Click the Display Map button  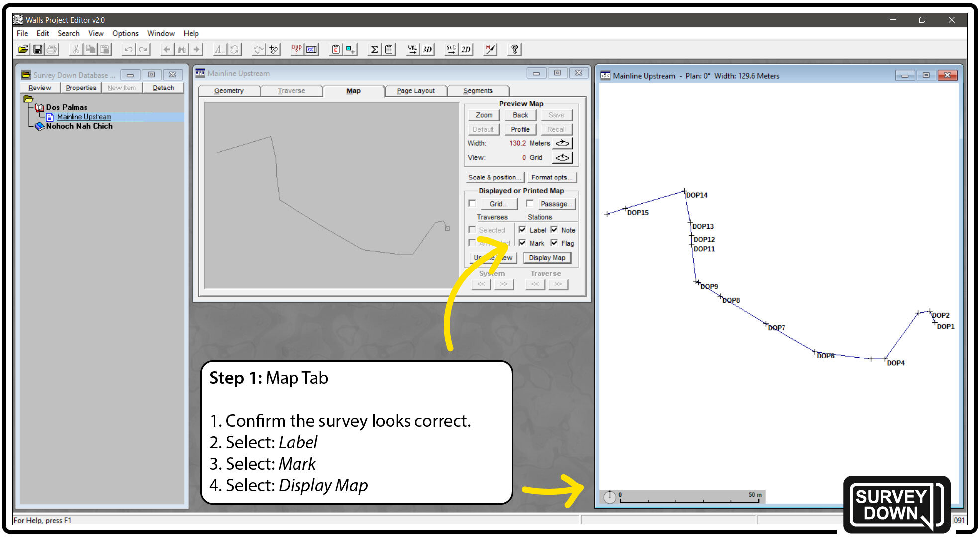click(x=547, y=258)
